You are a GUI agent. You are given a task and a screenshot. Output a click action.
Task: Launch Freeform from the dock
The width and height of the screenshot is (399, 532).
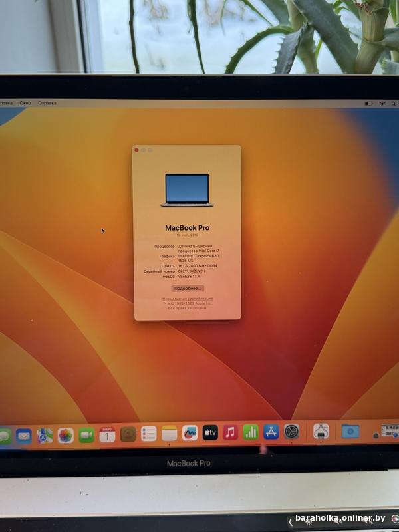190,433
